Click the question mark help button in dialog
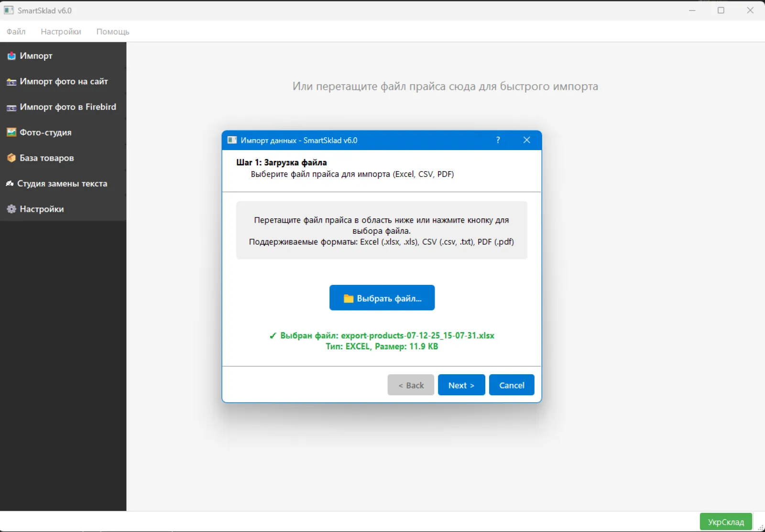 (498, 140)
